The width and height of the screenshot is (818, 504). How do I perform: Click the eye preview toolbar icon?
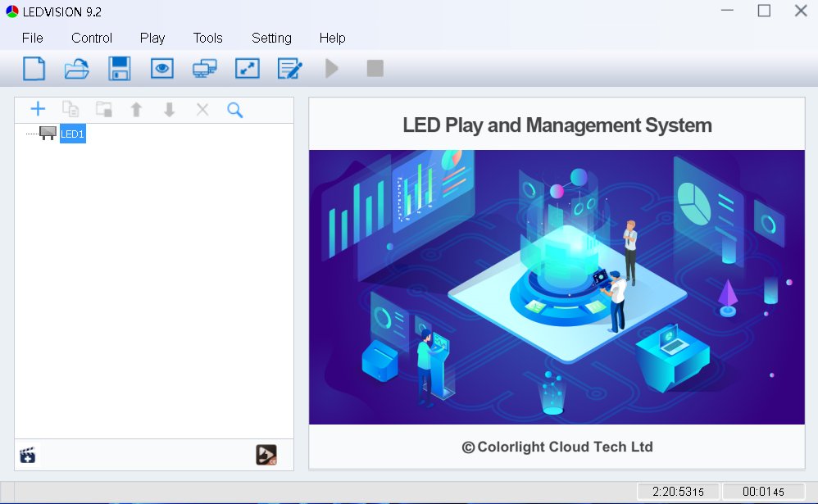(162, 68)
